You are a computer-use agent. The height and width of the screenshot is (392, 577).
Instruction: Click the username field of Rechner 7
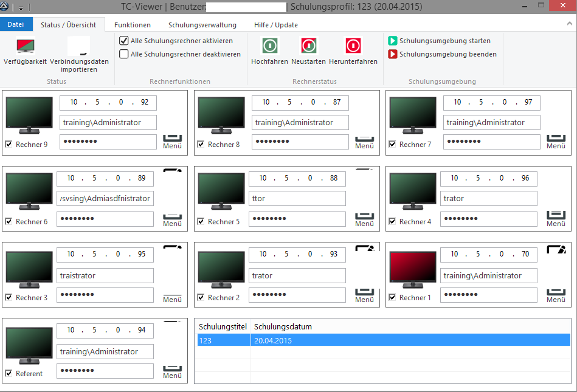point(491,122)
